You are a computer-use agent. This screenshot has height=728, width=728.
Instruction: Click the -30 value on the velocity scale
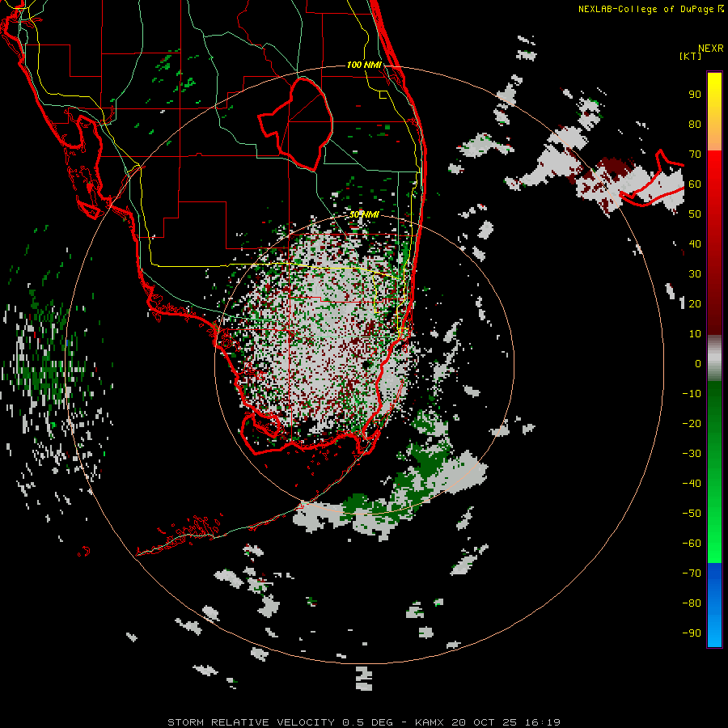[692, 454]
